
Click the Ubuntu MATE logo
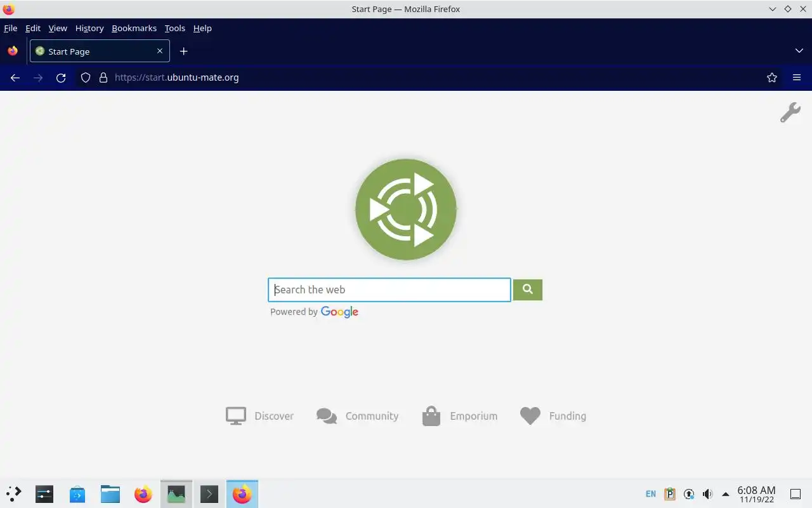click(406, 210)
